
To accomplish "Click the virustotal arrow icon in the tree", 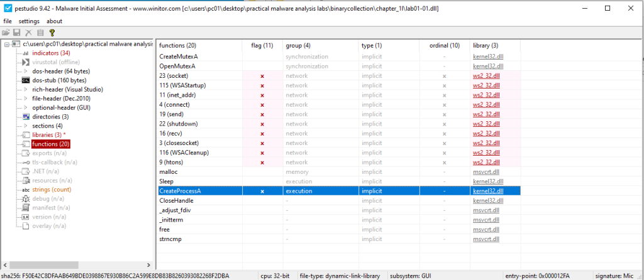I will pyautogui.click(x=25, y=62).
